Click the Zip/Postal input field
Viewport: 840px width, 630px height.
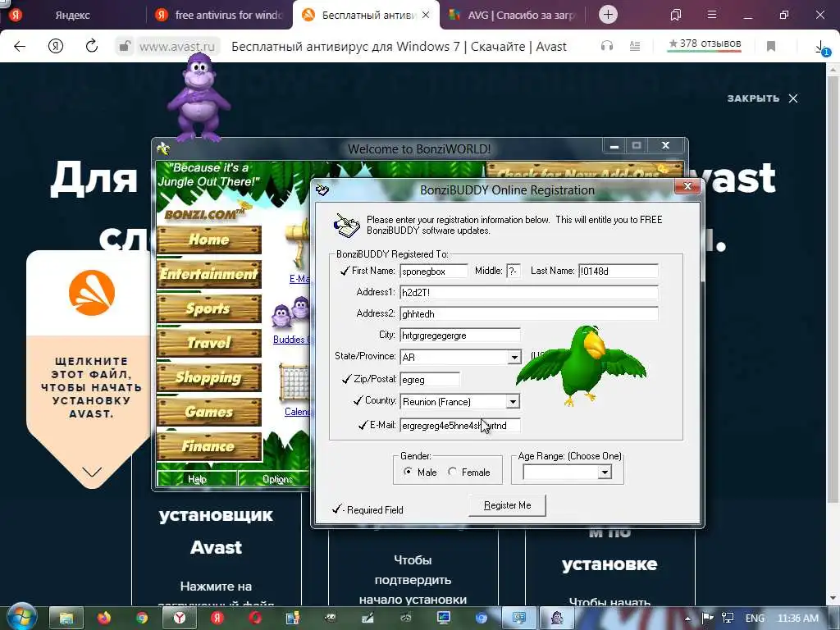coord(430,379)
